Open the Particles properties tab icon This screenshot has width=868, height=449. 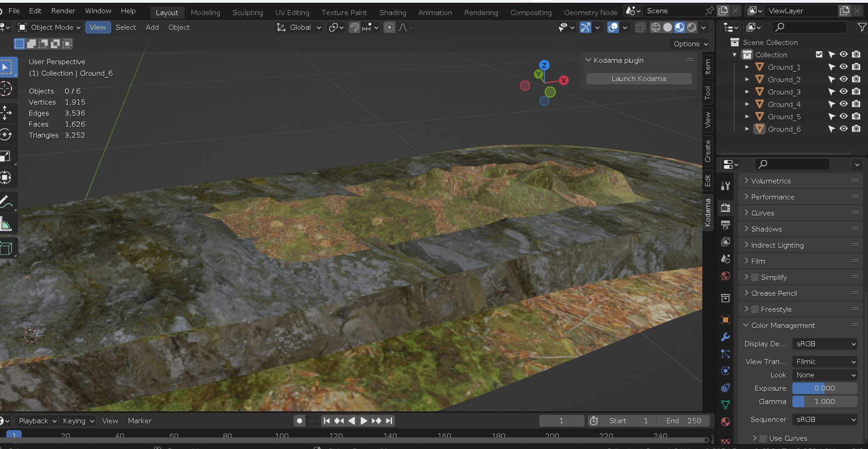[725, 354]
